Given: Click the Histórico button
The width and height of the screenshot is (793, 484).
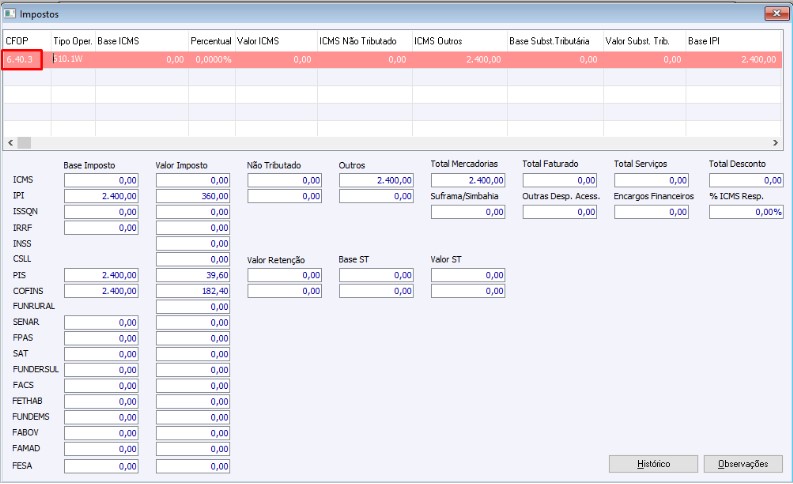Looking at the screenshot, I should point(653,464).
